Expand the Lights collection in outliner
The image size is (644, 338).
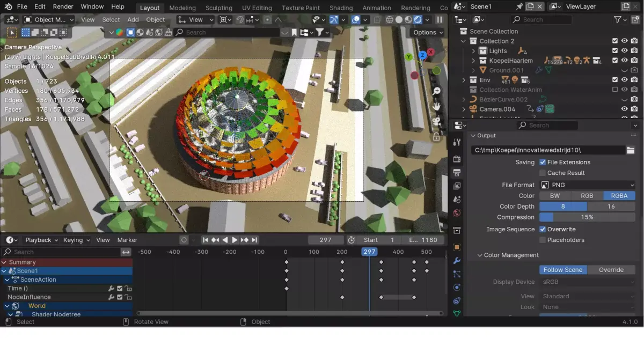pos(473,51)
